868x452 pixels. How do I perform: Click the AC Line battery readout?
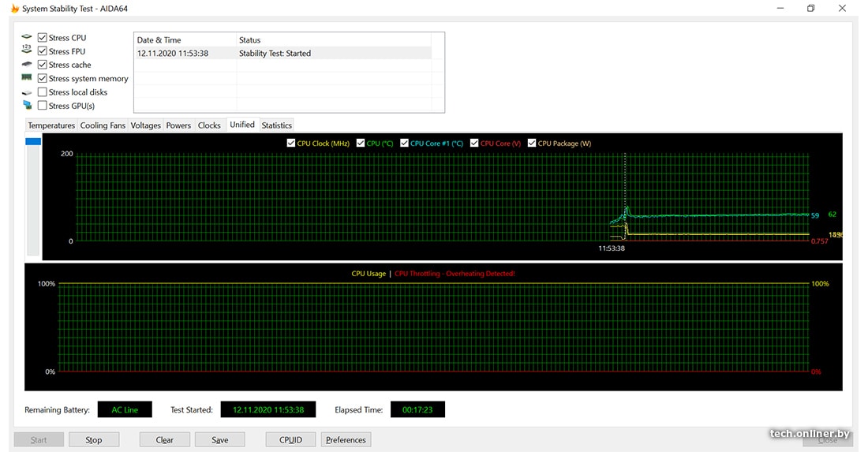[x=125, y=409]
